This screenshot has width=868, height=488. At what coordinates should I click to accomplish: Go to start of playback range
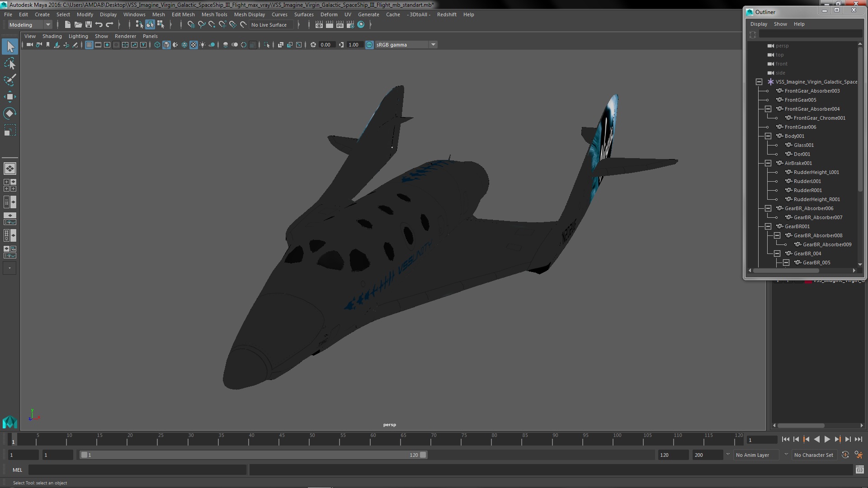786,439
